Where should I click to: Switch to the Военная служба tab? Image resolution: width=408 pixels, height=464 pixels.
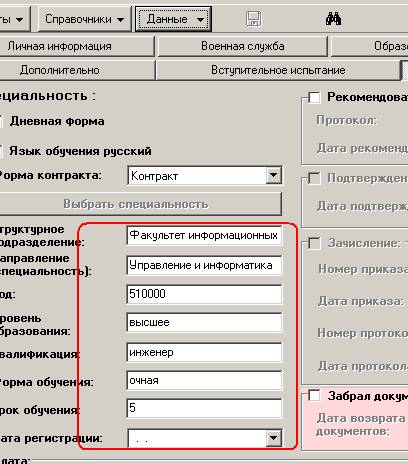[x=243, y=46]
